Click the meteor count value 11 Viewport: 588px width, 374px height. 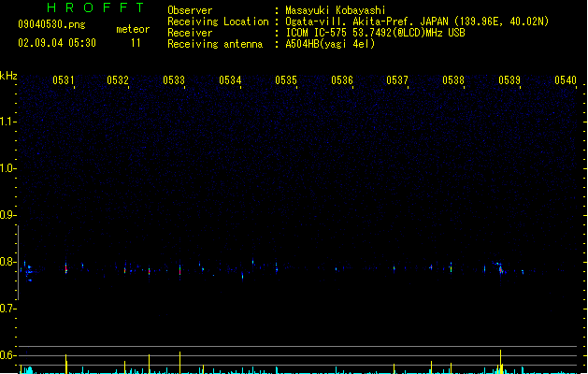click(x=136, y=43)
